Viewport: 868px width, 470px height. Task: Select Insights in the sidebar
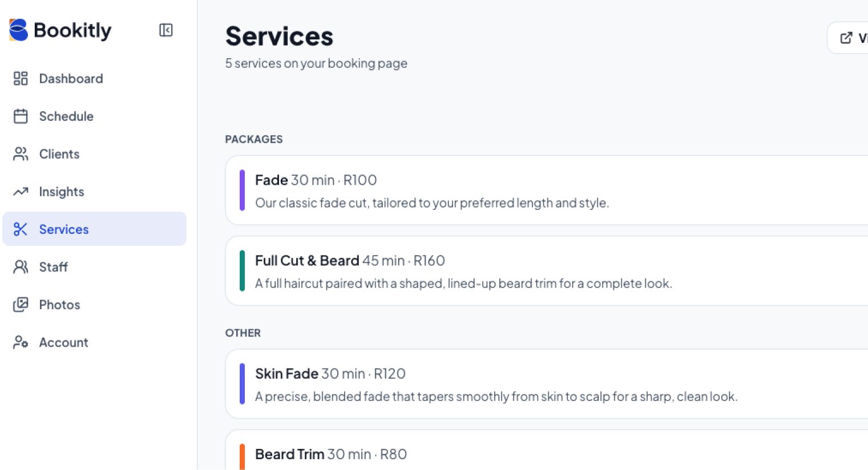tap(94, 192)
